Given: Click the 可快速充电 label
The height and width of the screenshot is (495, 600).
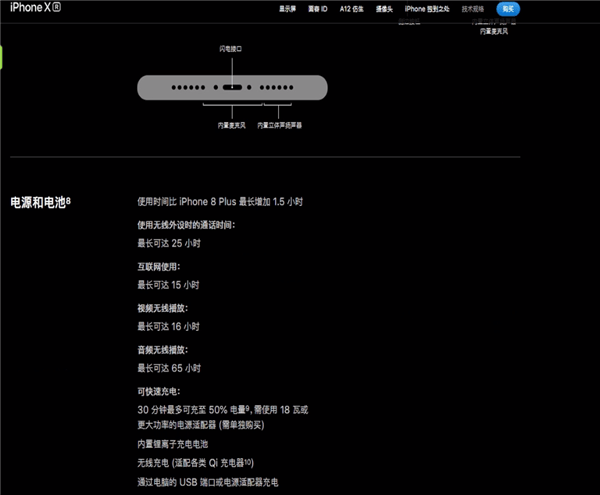Looking at the screenshot, I should click(158, 392).
